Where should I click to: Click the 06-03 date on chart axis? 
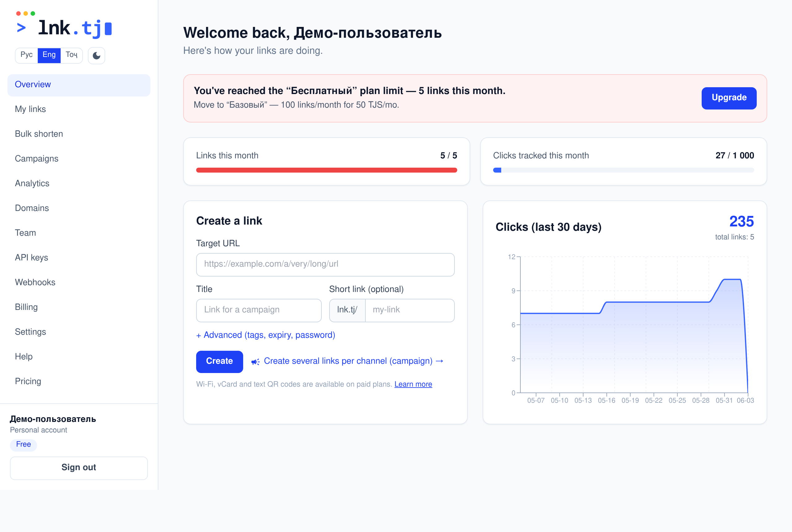[x=745, y=400]
